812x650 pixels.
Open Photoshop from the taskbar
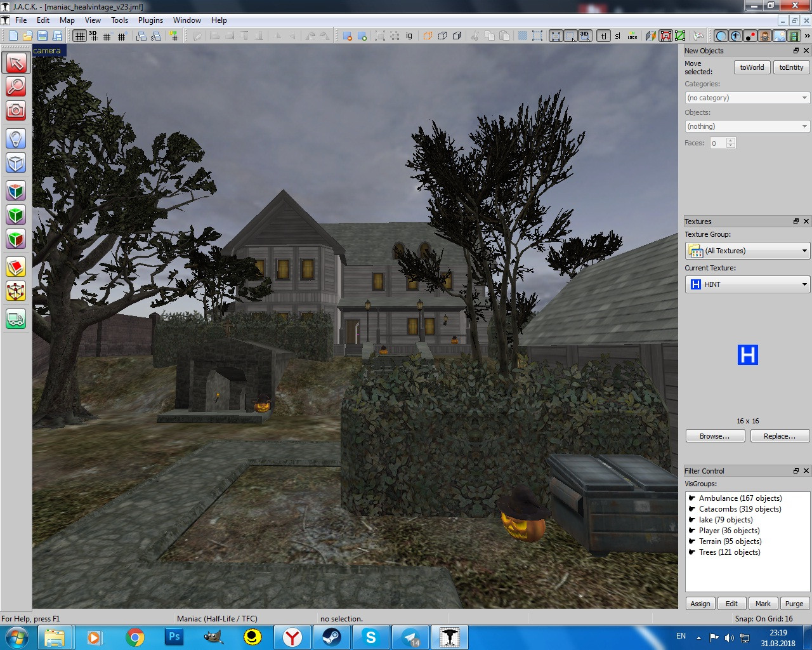(174, 637)
